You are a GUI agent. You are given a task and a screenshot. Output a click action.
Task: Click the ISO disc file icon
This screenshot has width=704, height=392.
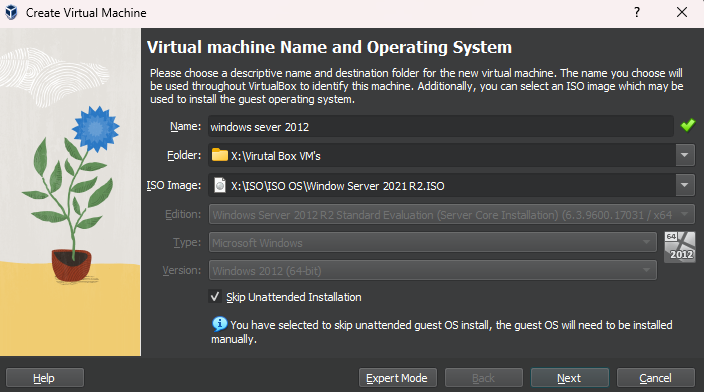[220, 185]
